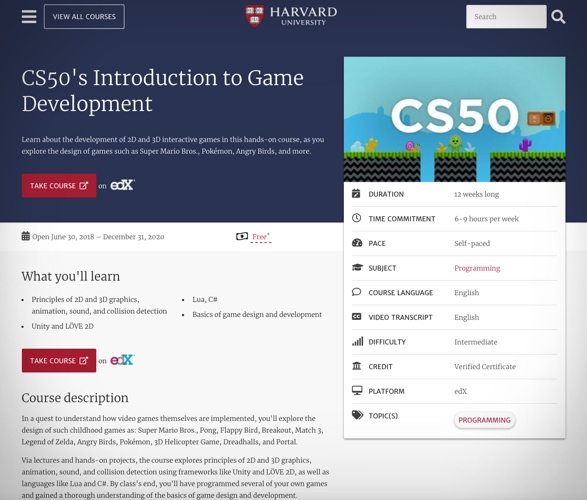Click the Time Commitment clock icon
The image size is (587, 500).
point(356,218)
